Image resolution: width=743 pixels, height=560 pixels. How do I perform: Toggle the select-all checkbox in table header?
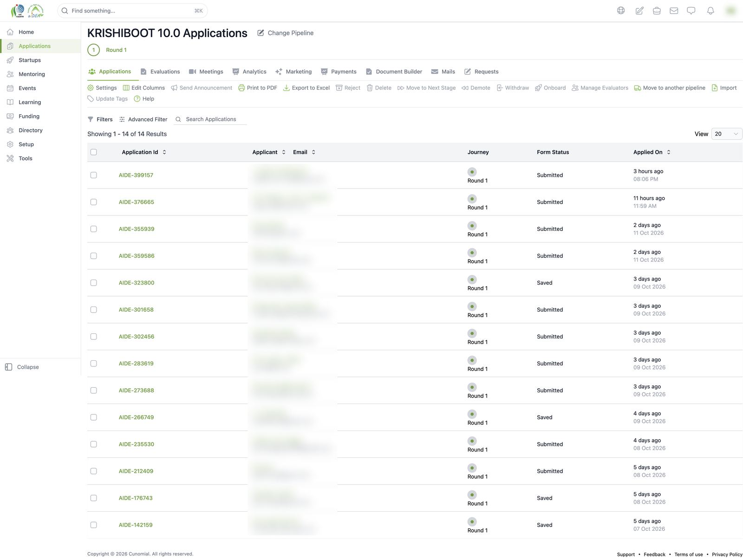[94, 152]
